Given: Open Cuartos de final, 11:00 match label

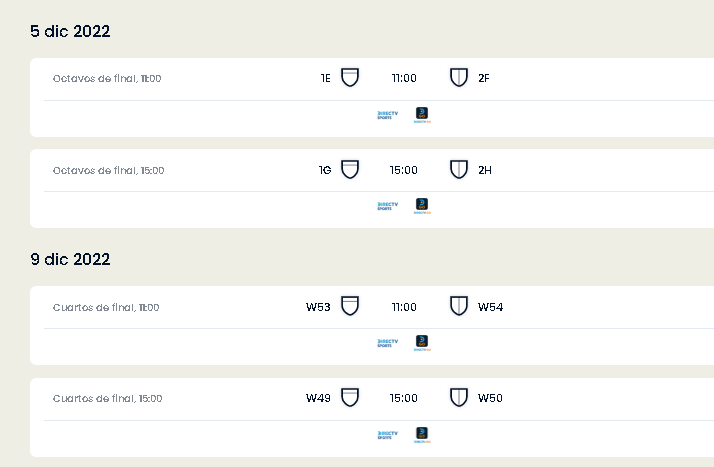Looking at the screenshot, I should point(106,307).
